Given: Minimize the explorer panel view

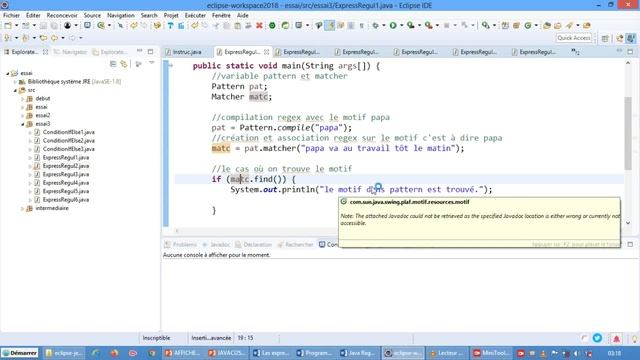Looking at the screenshot, I should click(x=140, y=51).
